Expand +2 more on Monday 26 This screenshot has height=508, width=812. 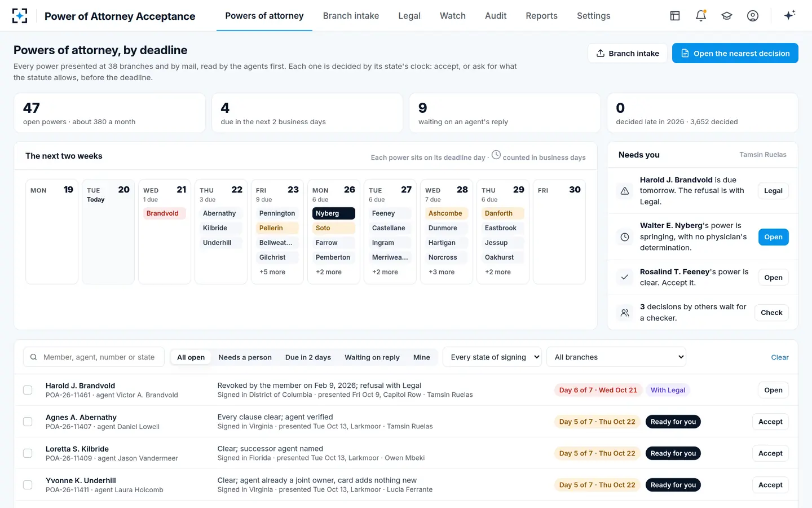point(329,272)
